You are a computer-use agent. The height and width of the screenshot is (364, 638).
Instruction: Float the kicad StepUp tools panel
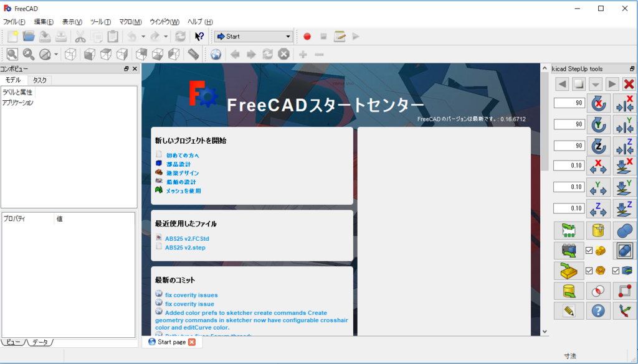[x=632, y=69]
